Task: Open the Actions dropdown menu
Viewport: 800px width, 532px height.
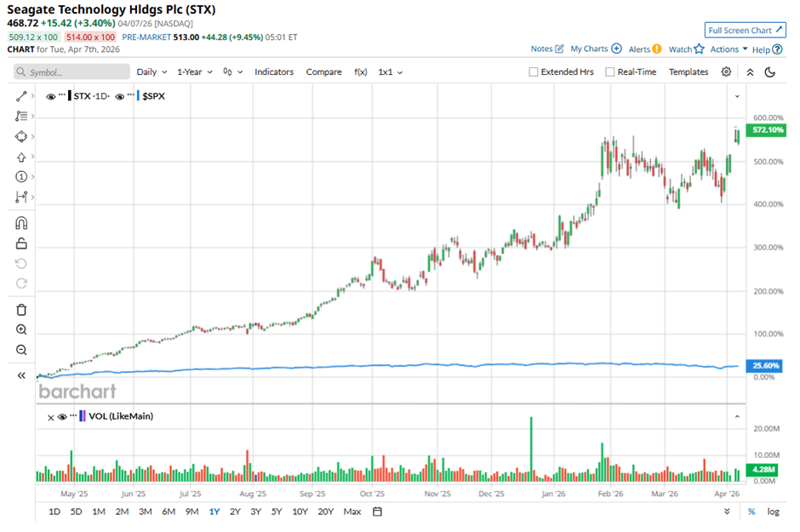Action: tap(729, 49)
